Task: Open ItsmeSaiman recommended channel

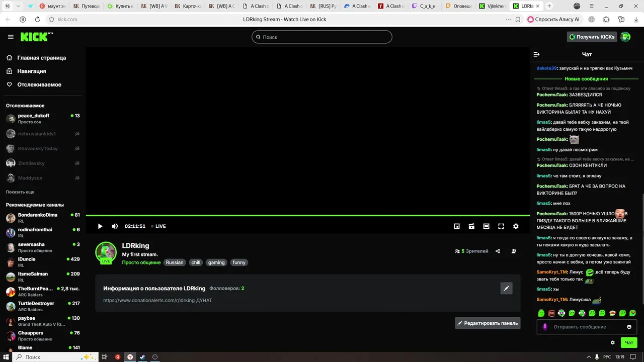Action: click(x=43, y=277)
